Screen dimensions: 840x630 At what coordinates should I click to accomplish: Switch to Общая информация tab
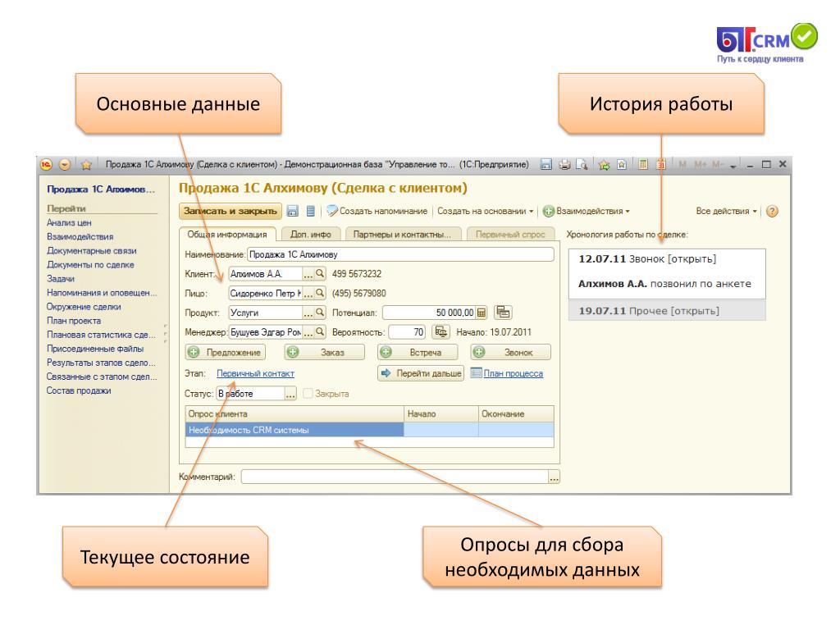pyautogui.click(x=227, y=234)
